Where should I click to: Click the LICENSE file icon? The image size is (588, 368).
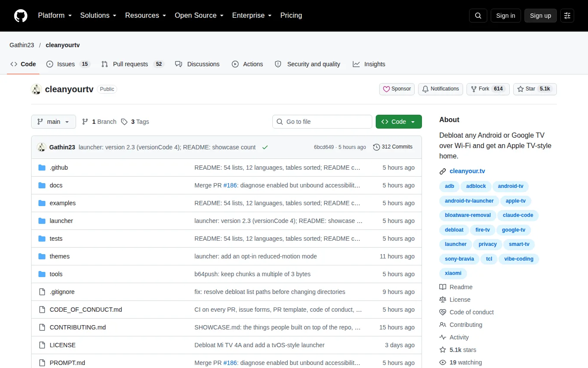point(42,345)
